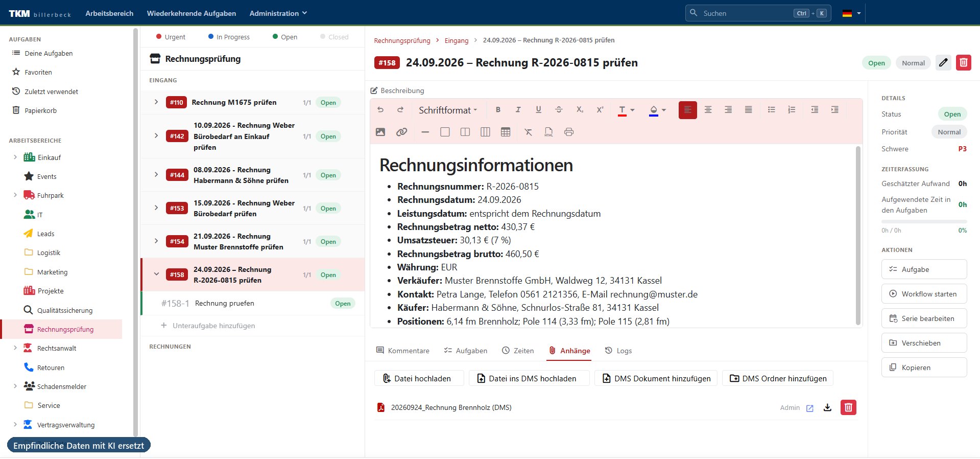Undo the last edit in the description editor
Viewport: 980px width, 459px height.
[380, 110]
